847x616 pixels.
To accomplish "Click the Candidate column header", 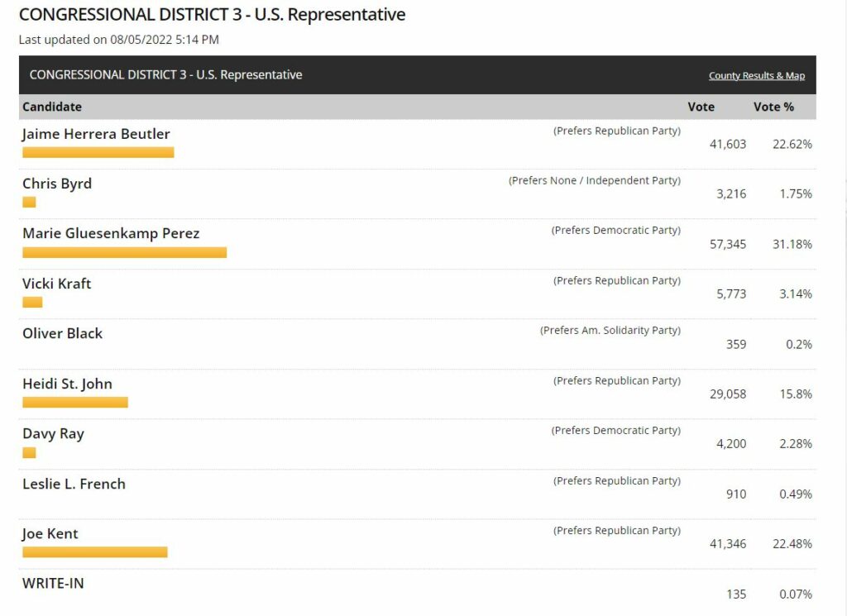I will point(52,107).
